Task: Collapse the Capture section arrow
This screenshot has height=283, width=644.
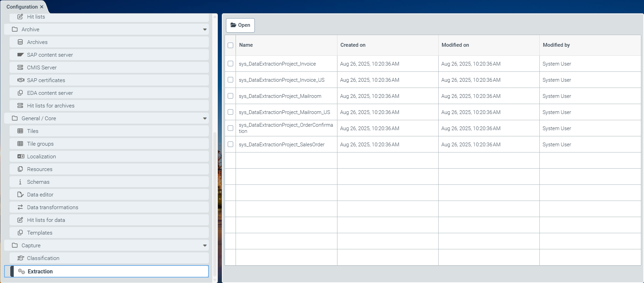Action: 205,246
